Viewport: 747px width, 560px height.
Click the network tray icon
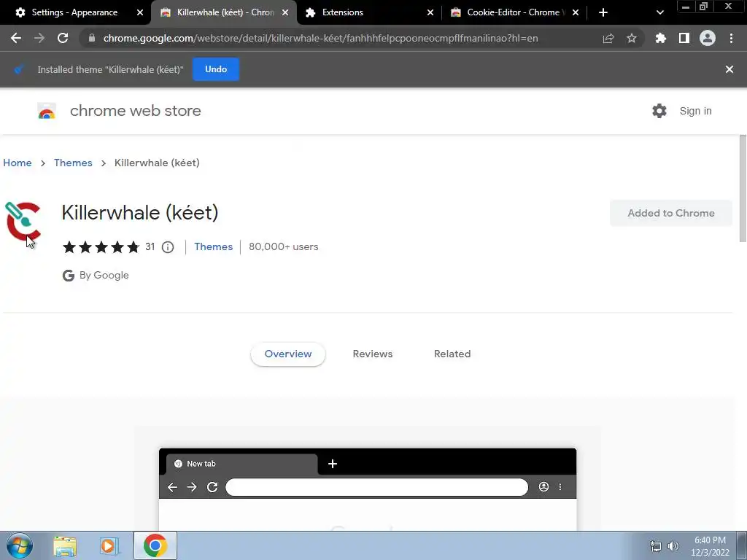[x=656, y=546]
